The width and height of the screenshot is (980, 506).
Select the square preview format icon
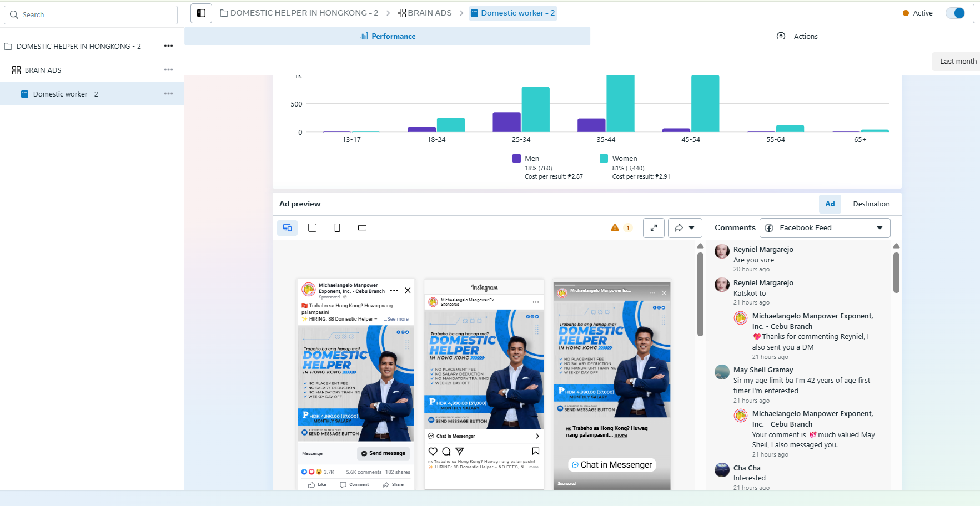point(312,228)
